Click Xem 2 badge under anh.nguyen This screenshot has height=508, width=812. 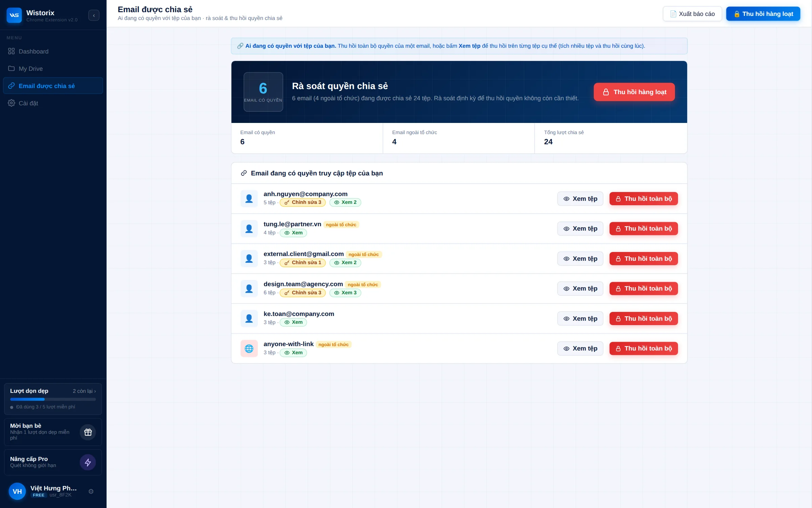345,203
